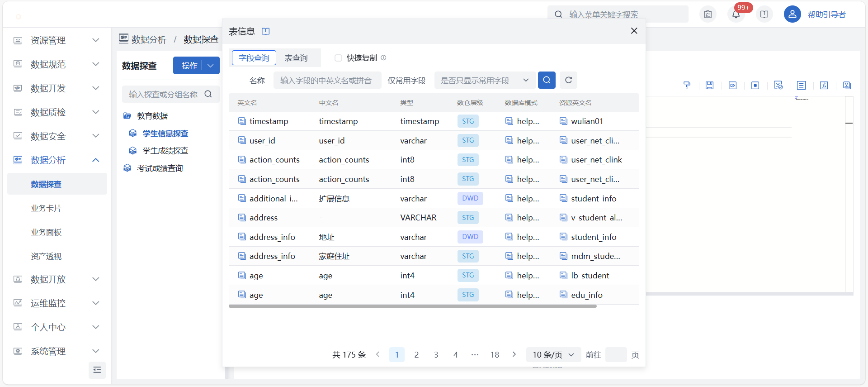Click the lb_student resource icon
This screenshot has width=868, height=387.
(x=563, y=275)
